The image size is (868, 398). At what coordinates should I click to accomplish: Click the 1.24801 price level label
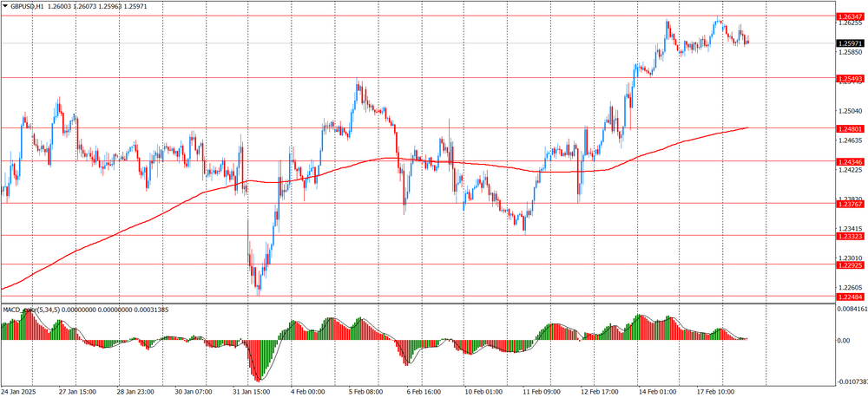[x=851, y=128]
